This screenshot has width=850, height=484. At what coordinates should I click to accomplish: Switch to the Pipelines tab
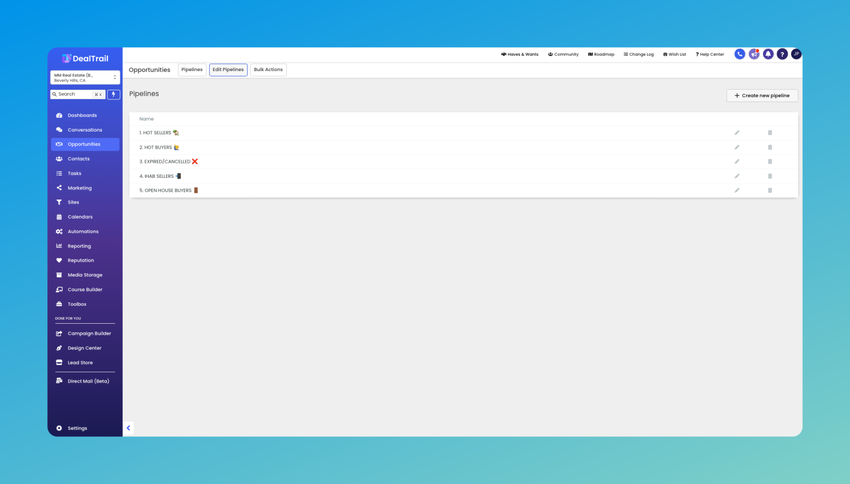coord(192,69)
